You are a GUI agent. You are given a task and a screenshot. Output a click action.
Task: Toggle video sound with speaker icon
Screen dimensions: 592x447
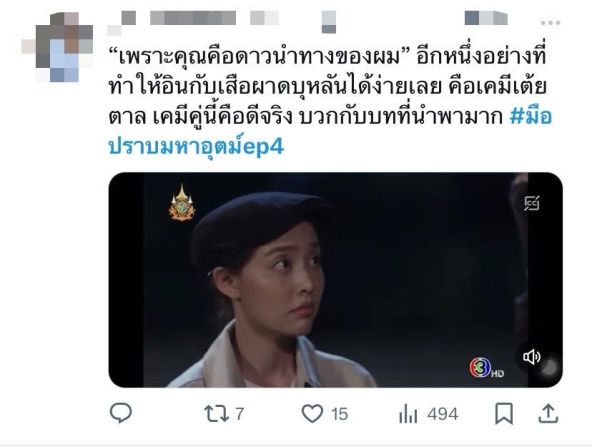point(532,357)
